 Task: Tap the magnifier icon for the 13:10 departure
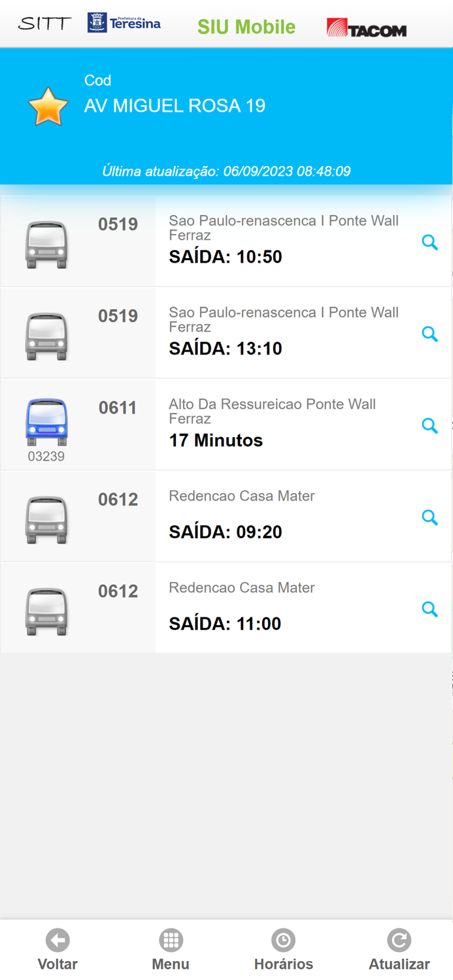[430, 334]
